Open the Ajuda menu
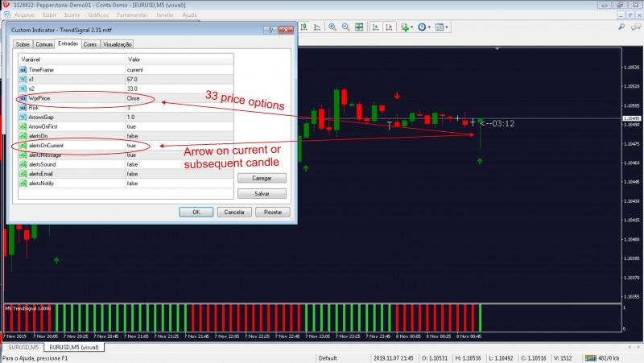Image resolution: width=644 pixels, height=363 pixels. (189, 14)
